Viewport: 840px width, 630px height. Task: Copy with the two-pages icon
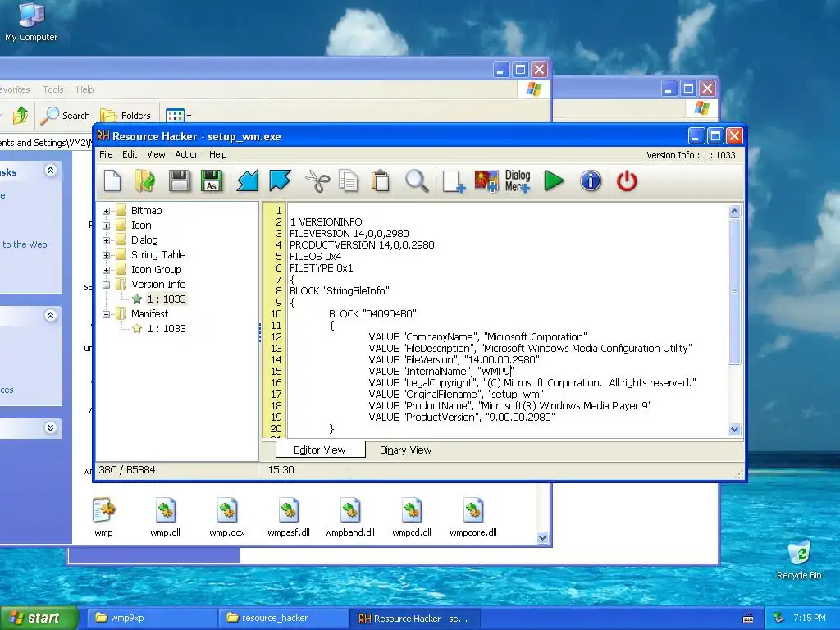tap(349, 181)
